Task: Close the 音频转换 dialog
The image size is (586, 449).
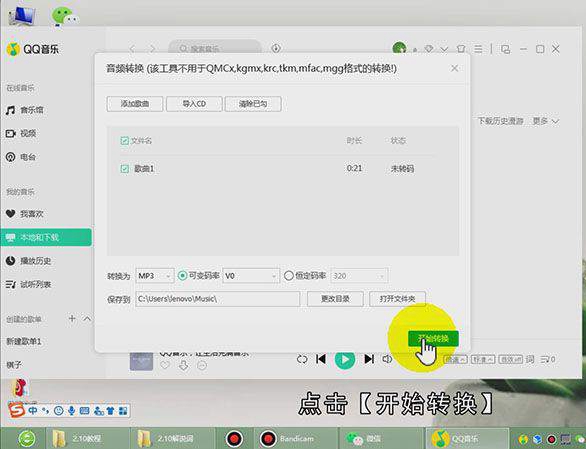Action: tap(454, 68)
